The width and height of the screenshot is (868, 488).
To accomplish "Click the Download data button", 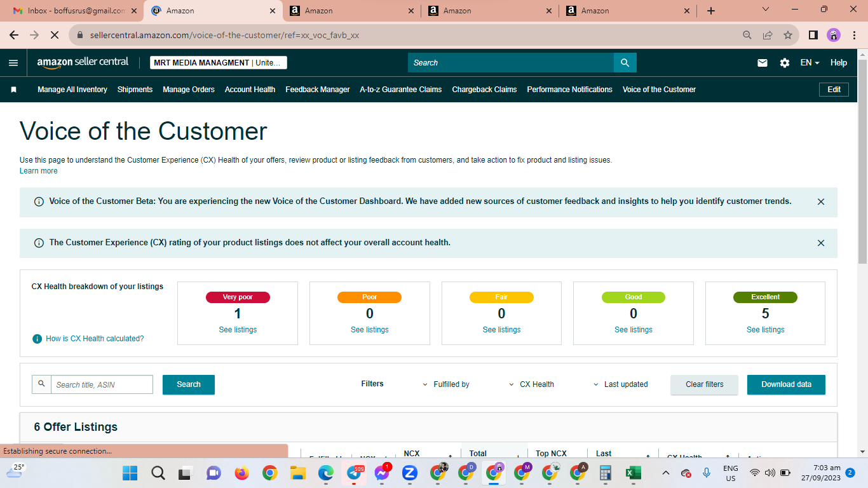I will (786, 384).
